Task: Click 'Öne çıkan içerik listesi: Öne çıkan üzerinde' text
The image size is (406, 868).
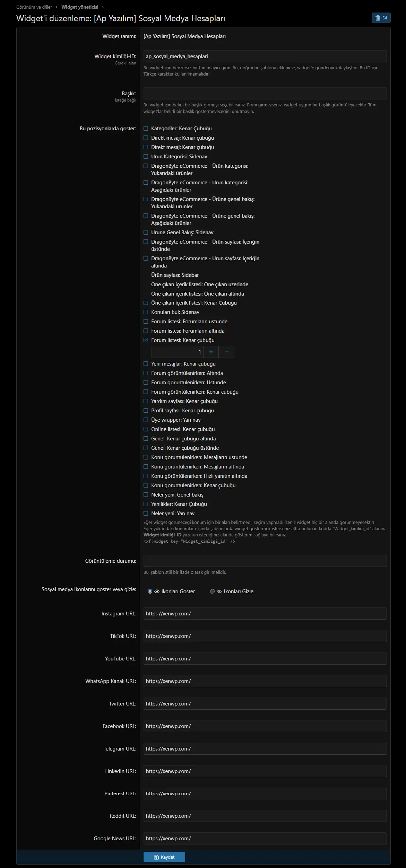Action: click(200, 284)
